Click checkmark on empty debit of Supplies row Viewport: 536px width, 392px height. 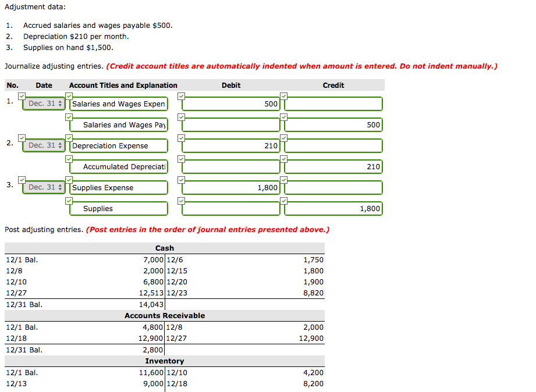pyautogui.click(x=182, y=201)
